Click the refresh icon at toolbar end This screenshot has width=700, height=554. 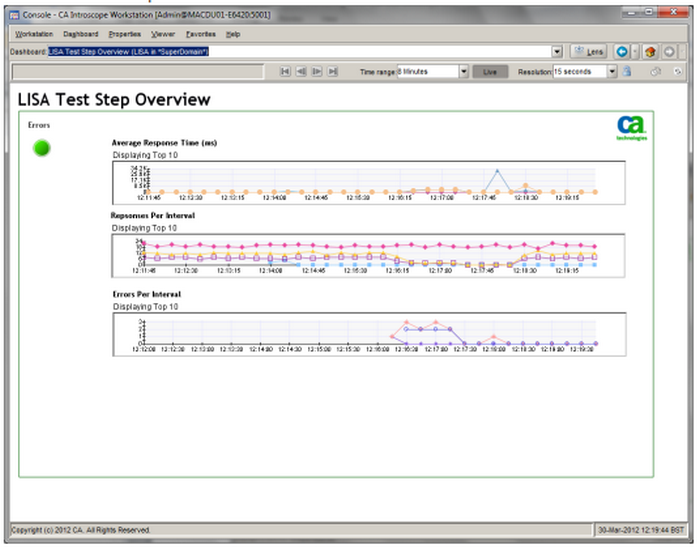click(678, 71)
